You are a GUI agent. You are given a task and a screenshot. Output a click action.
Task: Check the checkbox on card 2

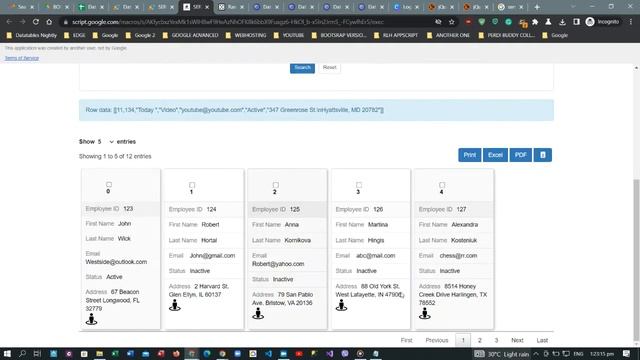[276, 185]
